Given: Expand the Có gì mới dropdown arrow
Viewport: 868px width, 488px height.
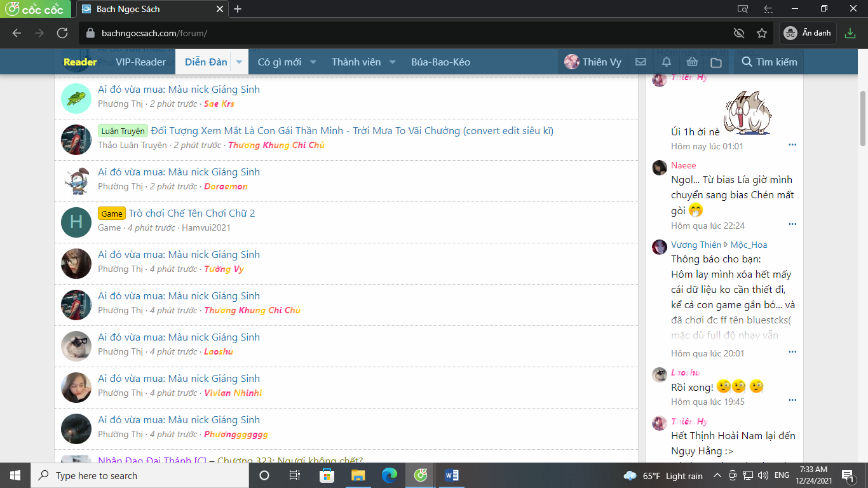Looking at the screenshot, I should (313, 62).
